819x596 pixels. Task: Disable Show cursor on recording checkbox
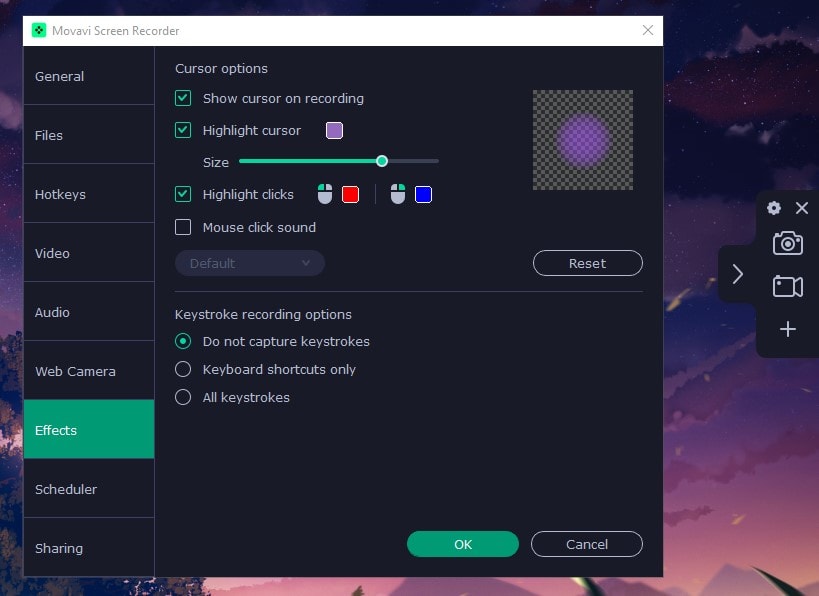pyautogui.click(x=183, y=98)
